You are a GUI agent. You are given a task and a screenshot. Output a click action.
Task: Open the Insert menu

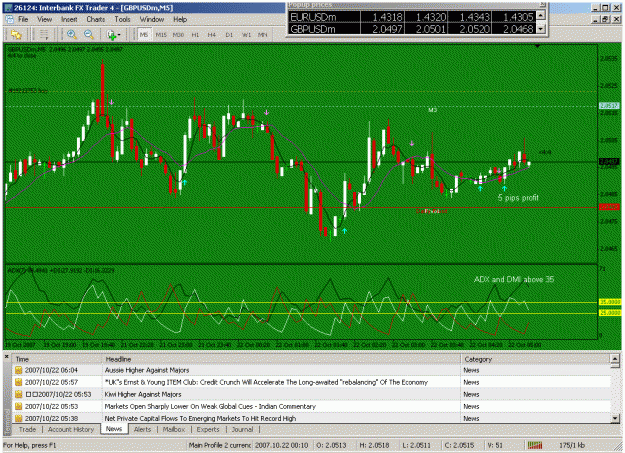[x=69, y=19]
